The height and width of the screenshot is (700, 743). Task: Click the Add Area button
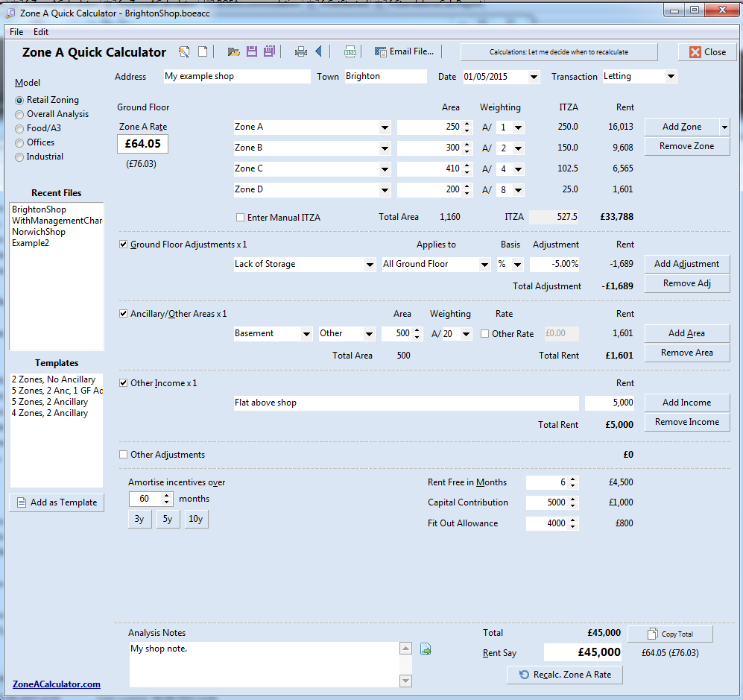tap(687, 334)
